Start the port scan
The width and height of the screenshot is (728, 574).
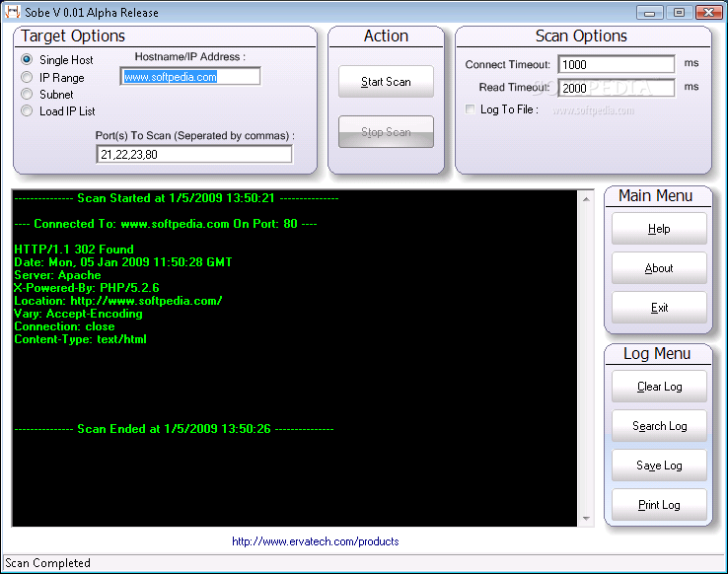386,82
